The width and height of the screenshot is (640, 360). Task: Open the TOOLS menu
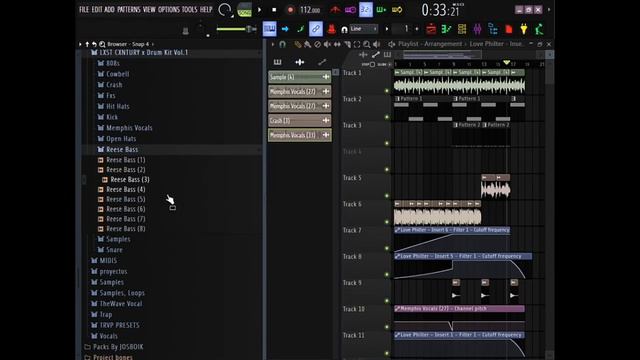(x=189, y=9)
